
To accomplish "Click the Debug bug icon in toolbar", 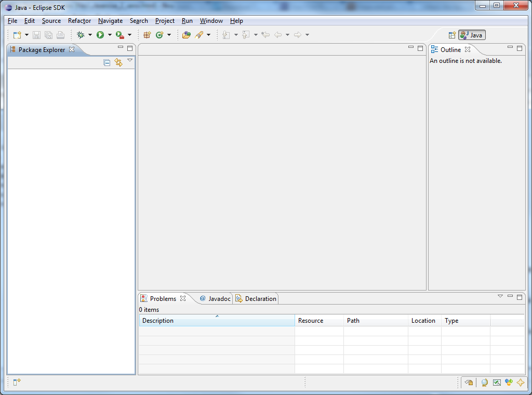I will tap(81, 35).
